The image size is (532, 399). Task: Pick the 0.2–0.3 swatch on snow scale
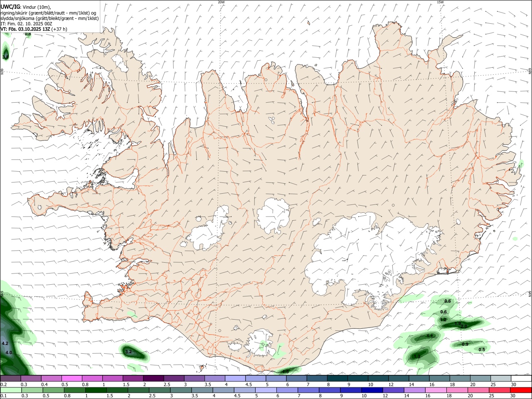click(11, 379)
